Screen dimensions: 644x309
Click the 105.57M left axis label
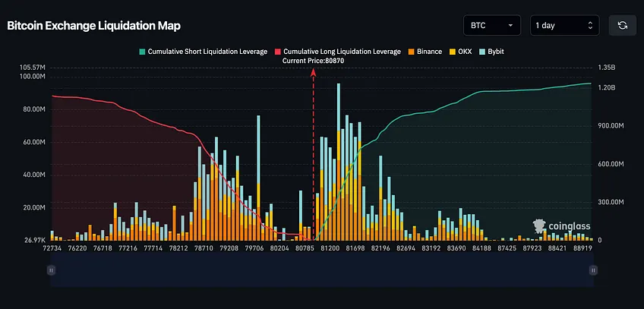[x=33, y=68]
